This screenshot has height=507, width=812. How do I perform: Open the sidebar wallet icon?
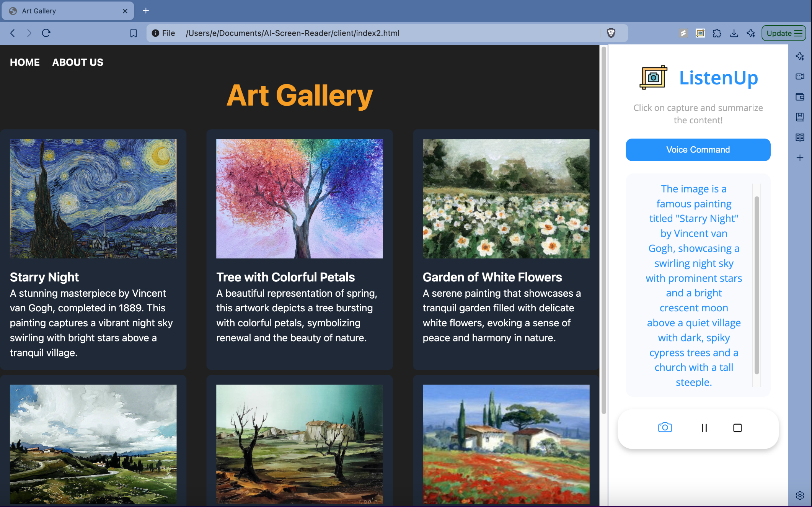coord(800,96)
